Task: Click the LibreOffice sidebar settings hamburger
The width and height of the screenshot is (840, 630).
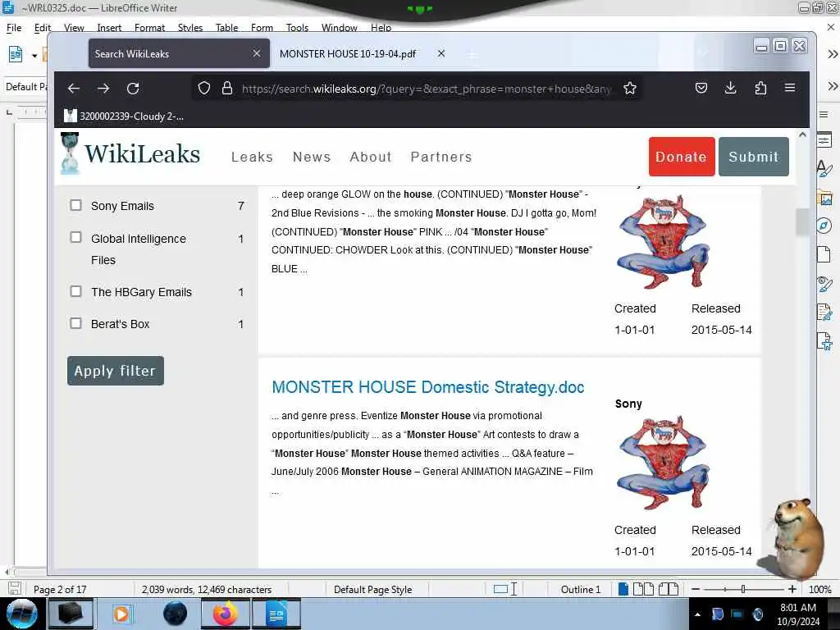Action: 824,115
